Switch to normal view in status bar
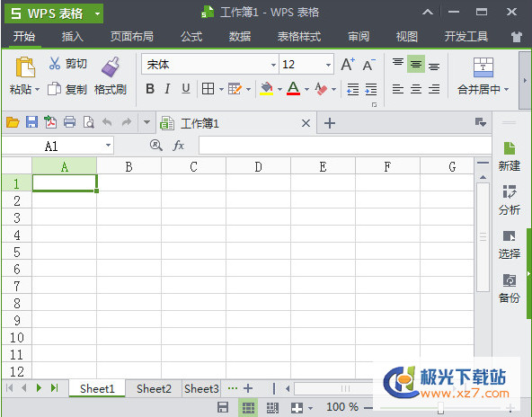 (x=248, y=407)
